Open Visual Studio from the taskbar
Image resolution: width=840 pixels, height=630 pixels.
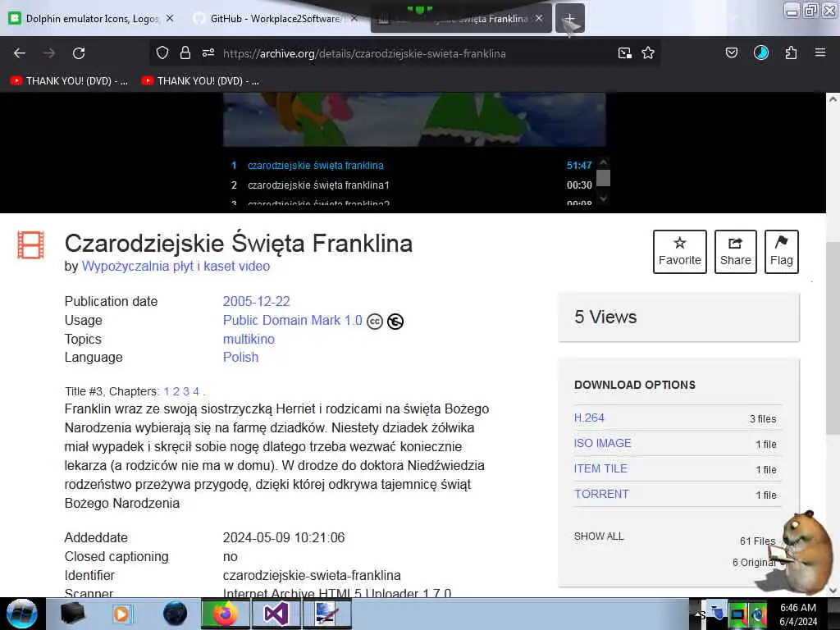pos(276,614)
